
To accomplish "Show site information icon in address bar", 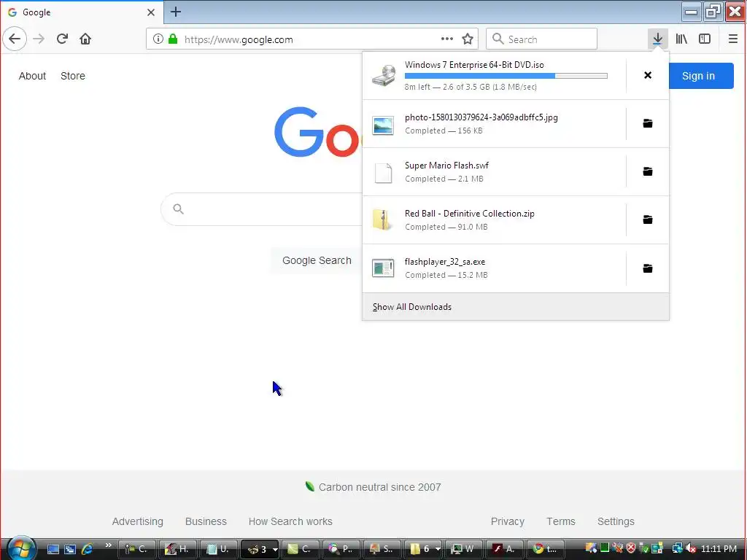I will point(158,39).
